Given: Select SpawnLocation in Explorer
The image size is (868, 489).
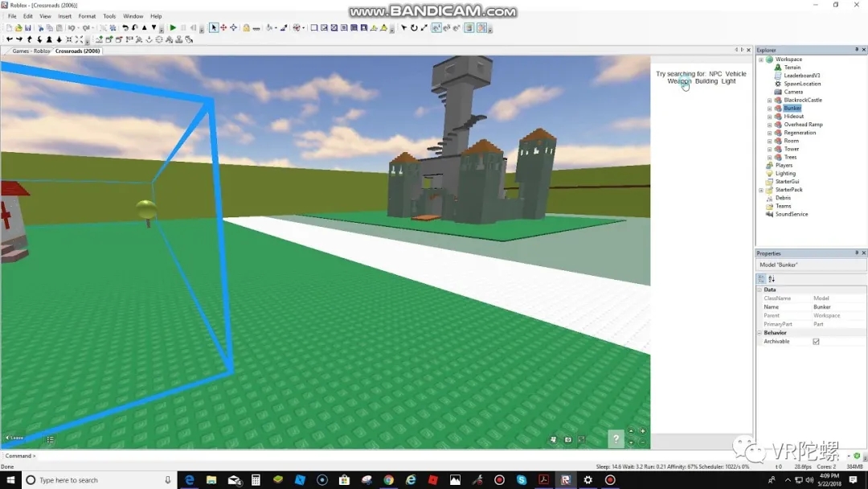Looking at the screenshot, I should pyautogui.click(x=802, y=84).
